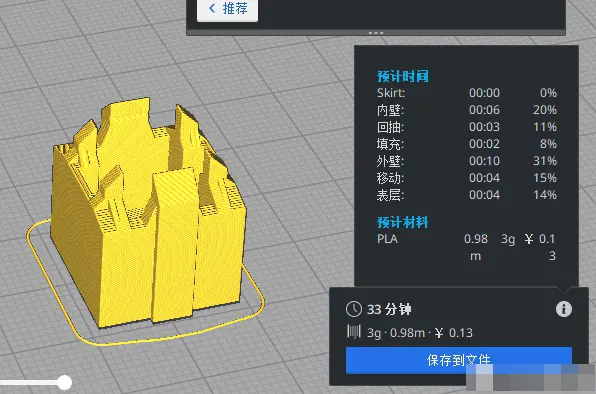Click the 预计时间 heading in the info panel

click(403, 76)
